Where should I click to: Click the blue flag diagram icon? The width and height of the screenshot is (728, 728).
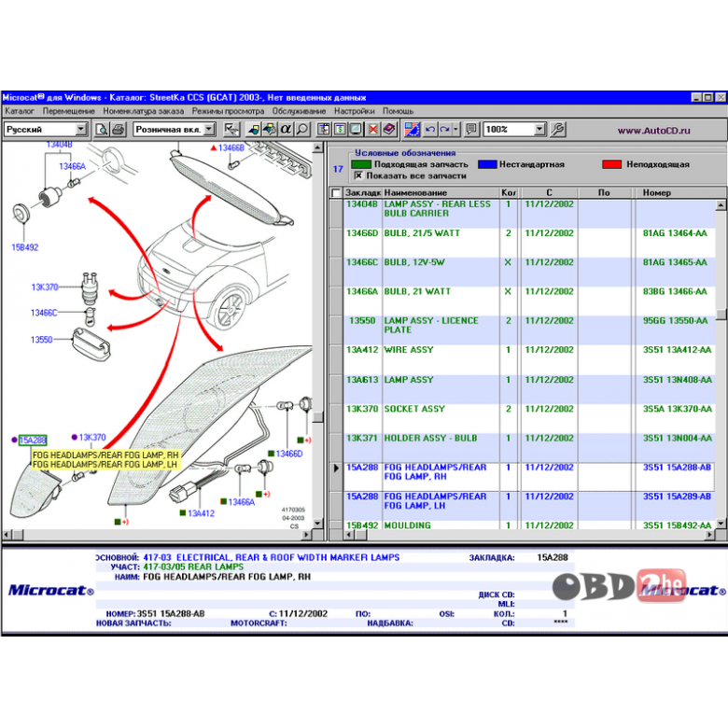pyautogui.click(x=412, y=129)
